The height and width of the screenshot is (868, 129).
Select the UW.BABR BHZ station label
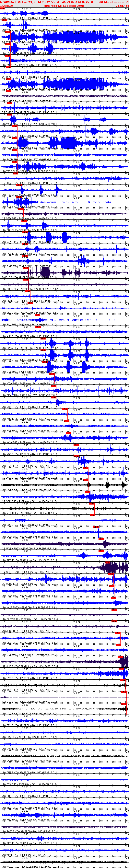pyautogui.click(x=30, y=619)
